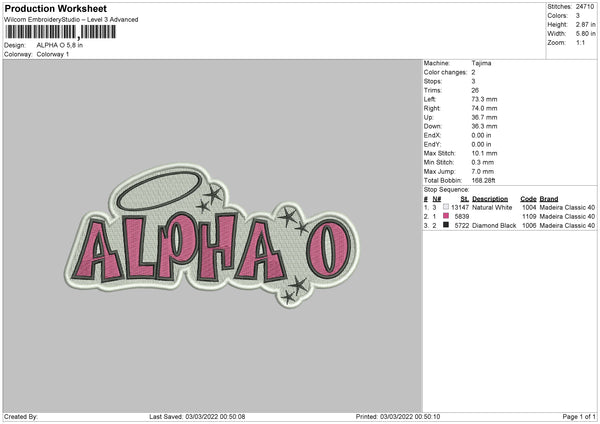Click the Trims value '26'
This screenshot has width=600, height=424.
coord(475,90)
